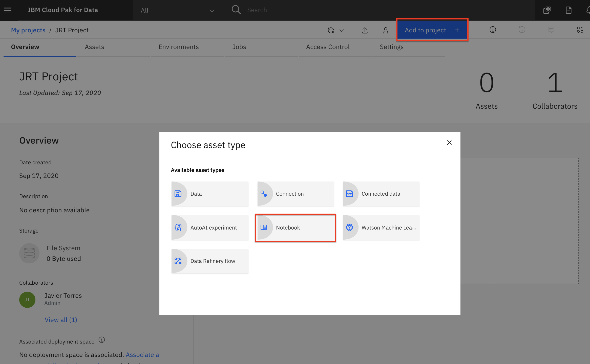Open the View all (1) collaborators link
This screenshot has height=364, width=590.
tap(61, 320)
